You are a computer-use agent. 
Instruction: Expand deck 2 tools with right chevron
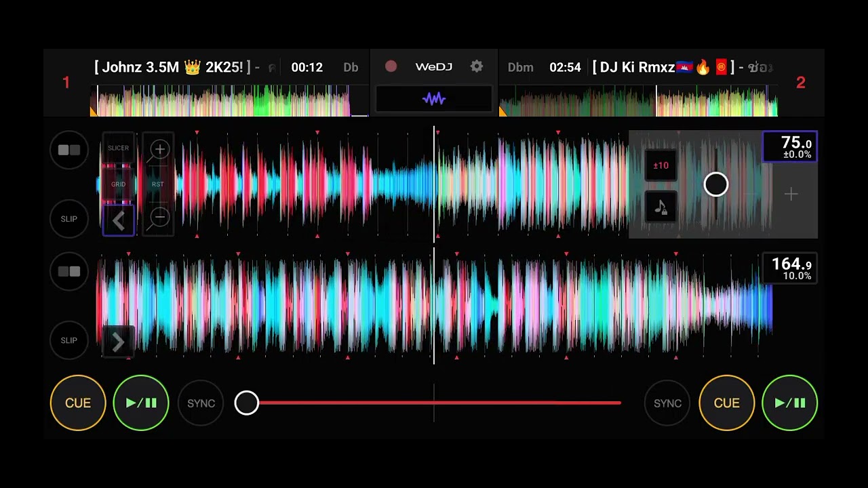pyautogui.click(x=118, y=342)
